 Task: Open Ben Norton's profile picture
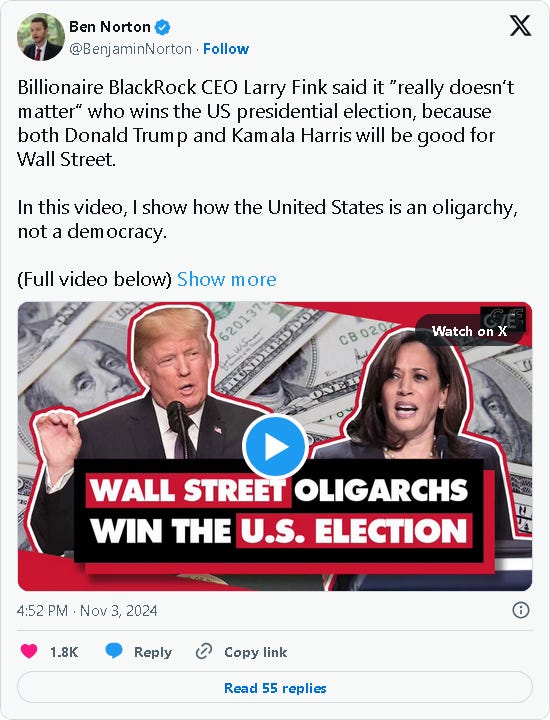(40, 37)
